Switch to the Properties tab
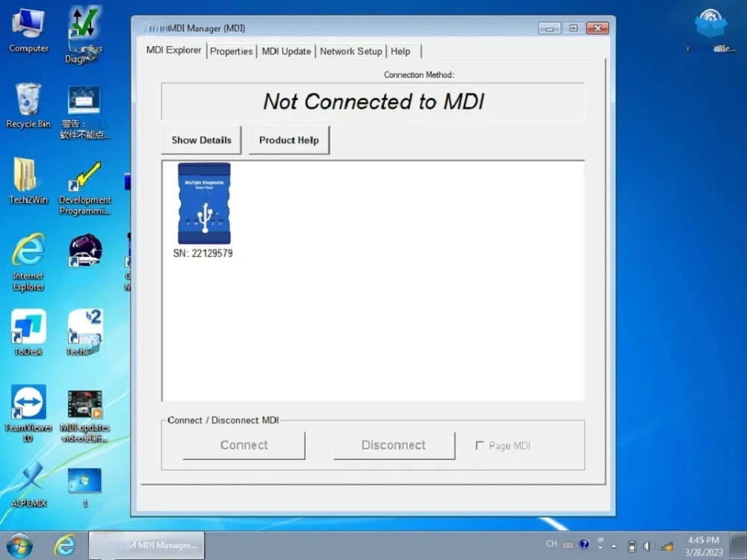 point(231,52)
